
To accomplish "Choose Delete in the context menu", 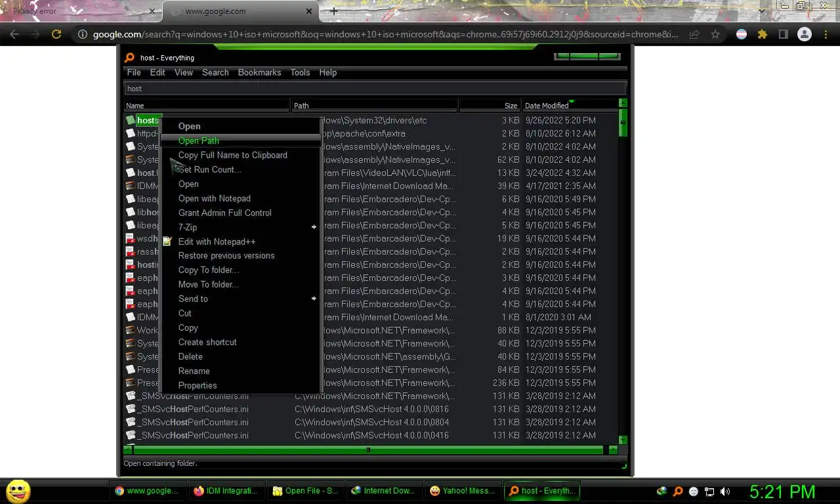I will click(240, 356).
